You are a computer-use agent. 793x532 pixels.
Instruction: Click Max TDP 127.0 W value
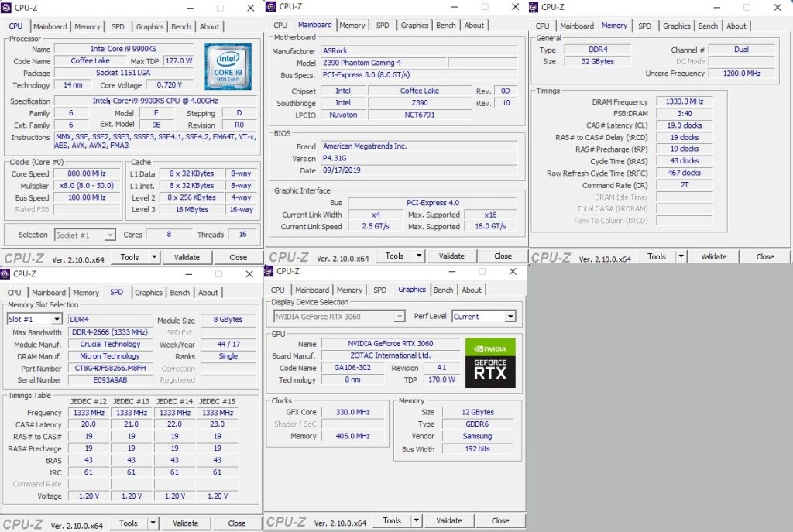pos(179,60)
